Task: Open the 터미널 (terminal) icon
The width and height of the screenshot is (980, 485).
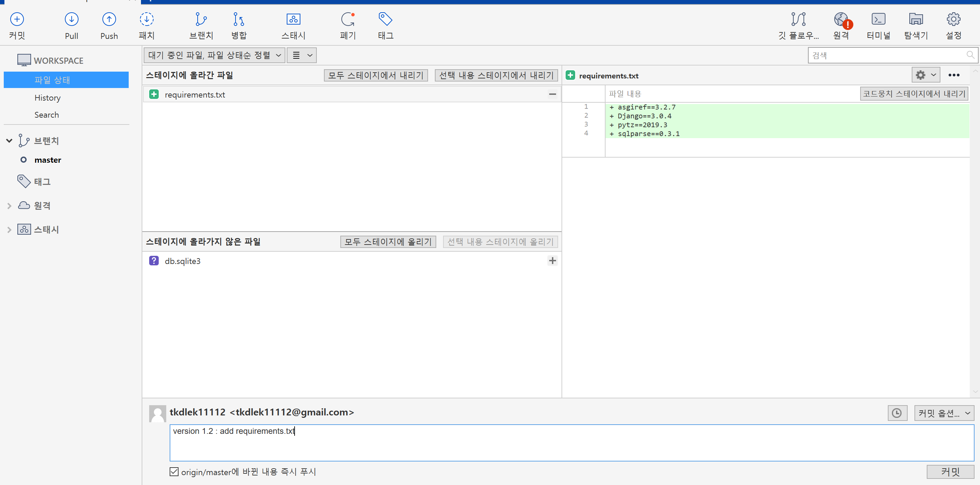Action: (x=878, y=19)
